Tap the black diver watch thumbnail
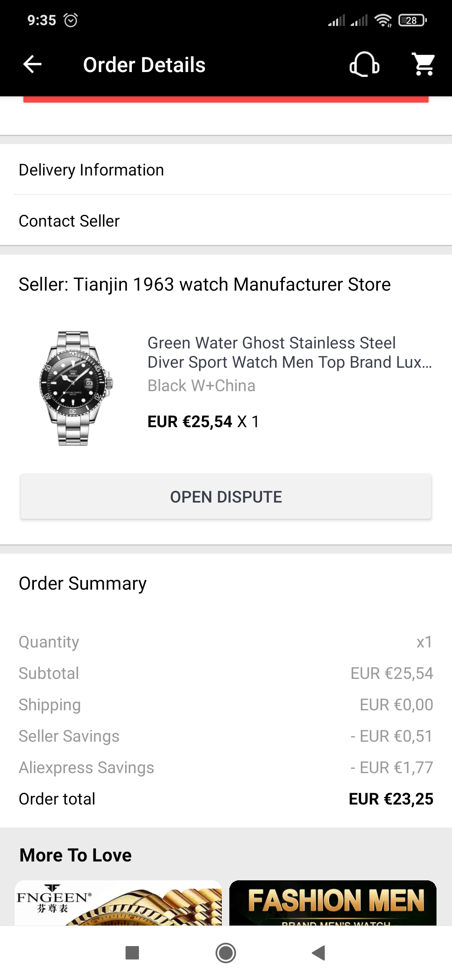Viewport: 452px width, 980px height. [x=76, y=388]
